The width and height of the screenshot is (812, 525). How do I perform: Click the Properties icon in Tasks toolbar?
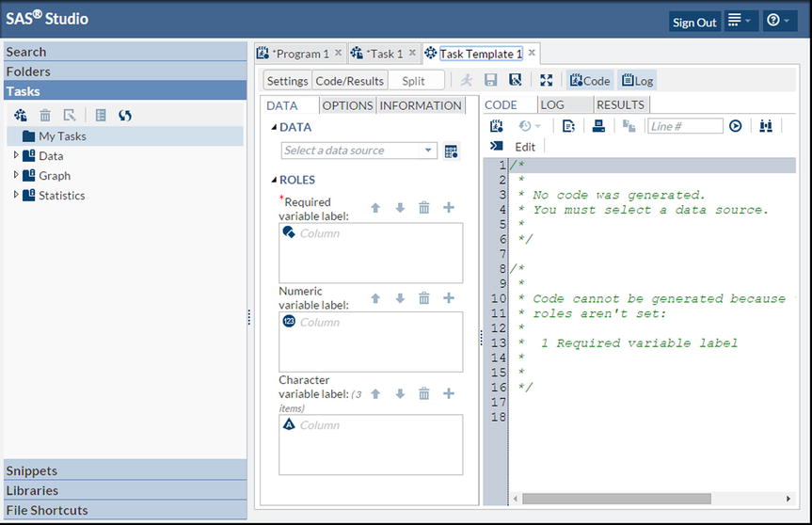[x=101, y=115]
